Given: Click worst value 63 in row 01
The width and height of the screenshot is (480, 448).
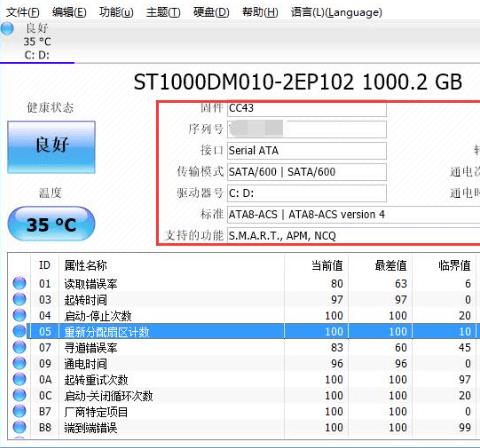Looking at the screenshot, I should [x=401, y=284].
